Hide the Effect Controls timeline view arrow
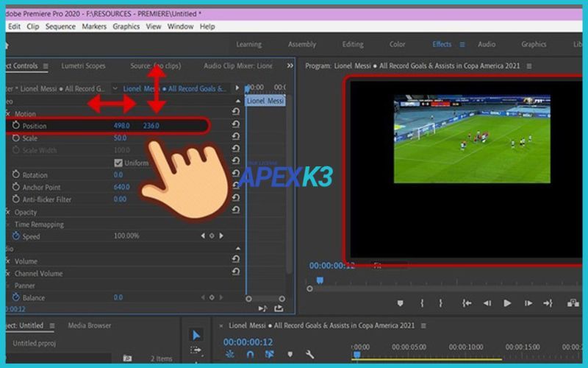 pos(237,88)
